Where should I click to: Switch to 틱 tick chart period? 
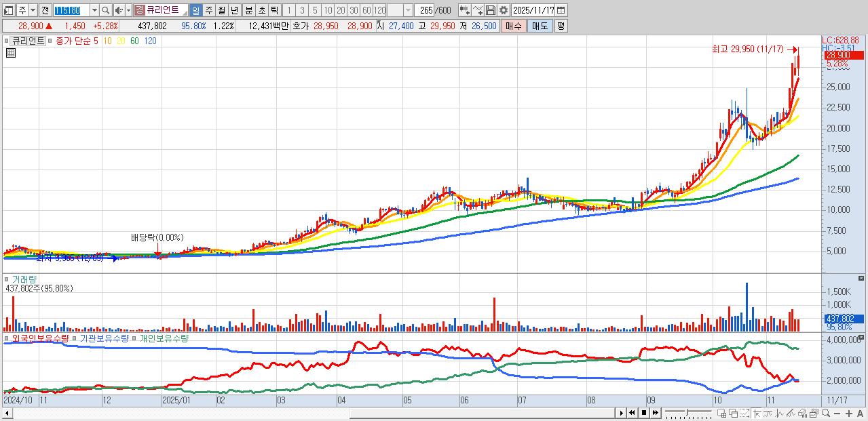(274, 10)
